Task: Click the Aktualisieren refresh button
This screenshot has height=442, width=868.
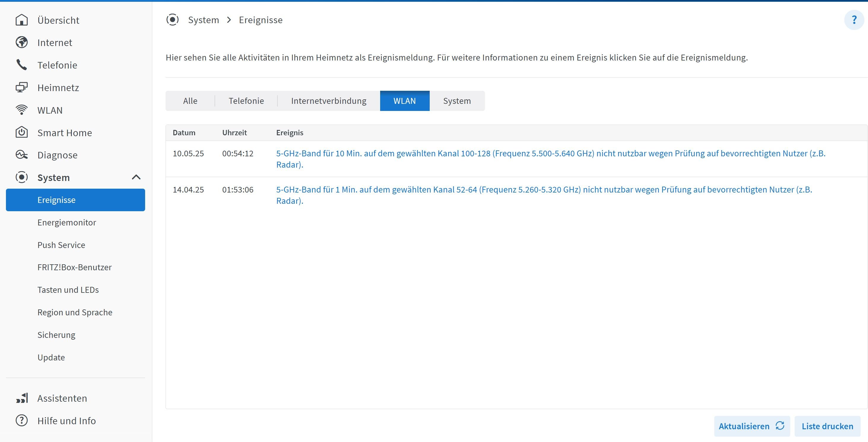Action: [751, 426]
